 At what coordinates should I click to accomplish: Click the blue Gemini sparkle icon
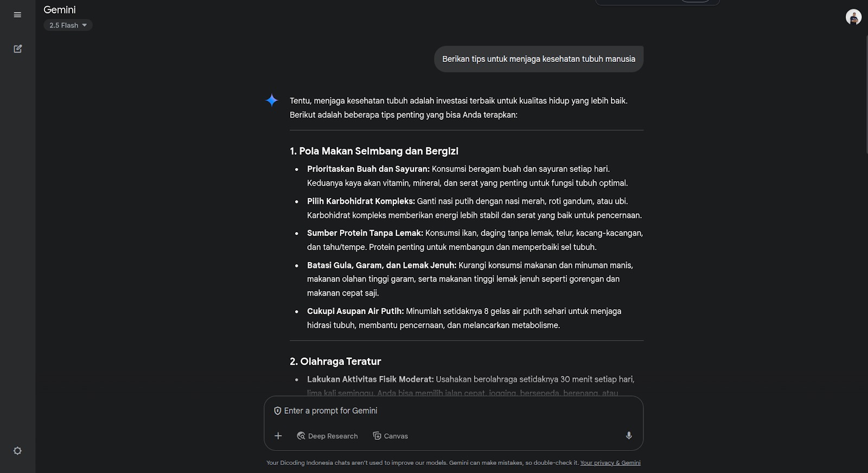pos(272,100)
